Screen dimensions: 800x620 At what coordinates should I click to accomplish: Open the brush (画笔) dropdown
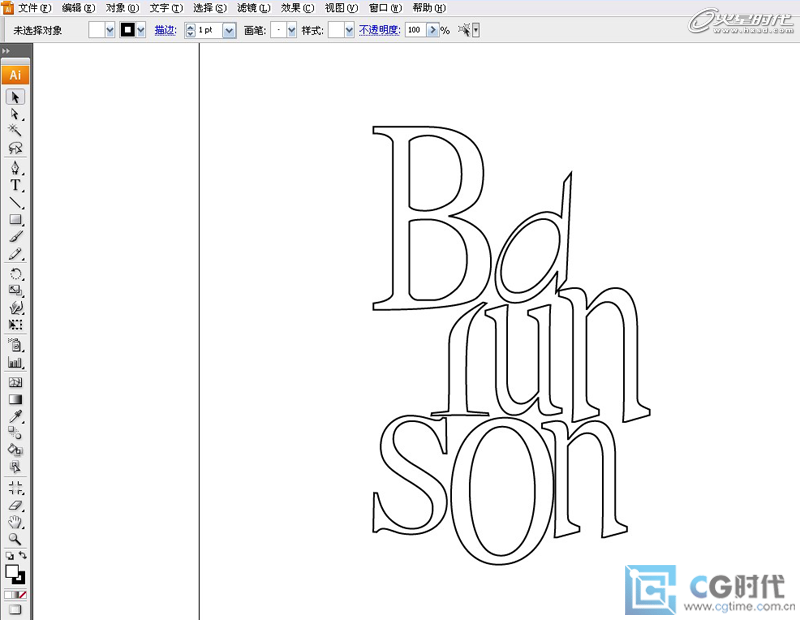(x=291, y=31)
